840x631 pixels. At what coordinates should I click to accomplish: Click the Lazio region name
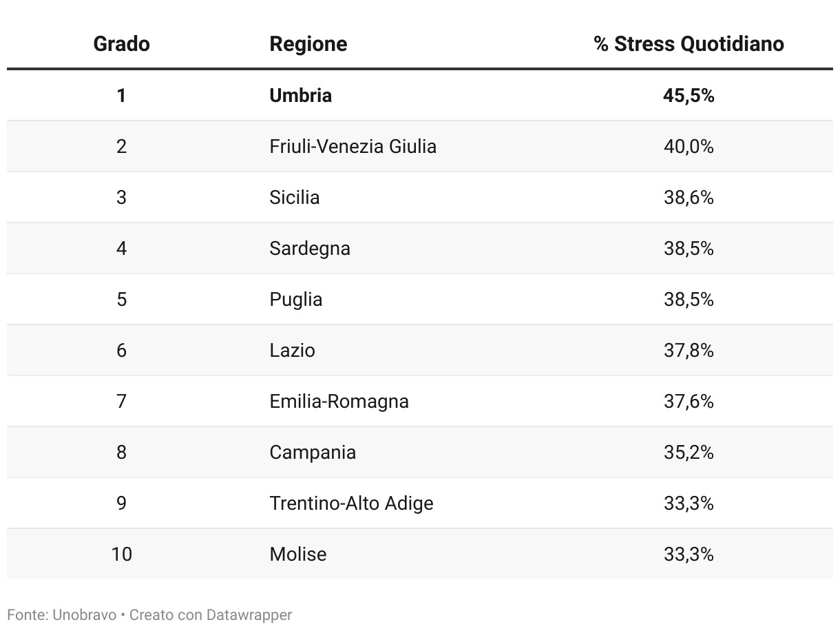pyautogui.click(x=292, y=350)
